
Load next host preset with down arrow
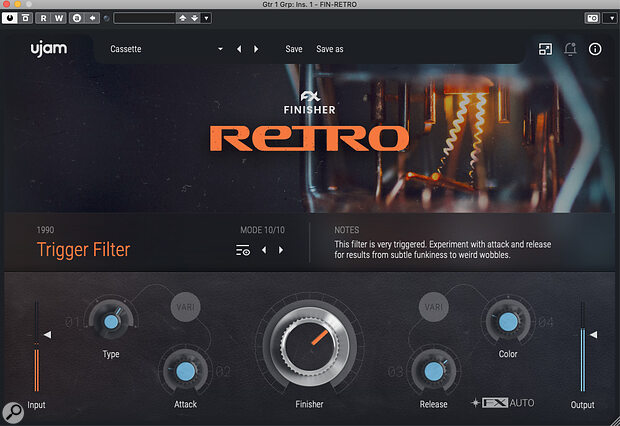[x=195, y=18]
